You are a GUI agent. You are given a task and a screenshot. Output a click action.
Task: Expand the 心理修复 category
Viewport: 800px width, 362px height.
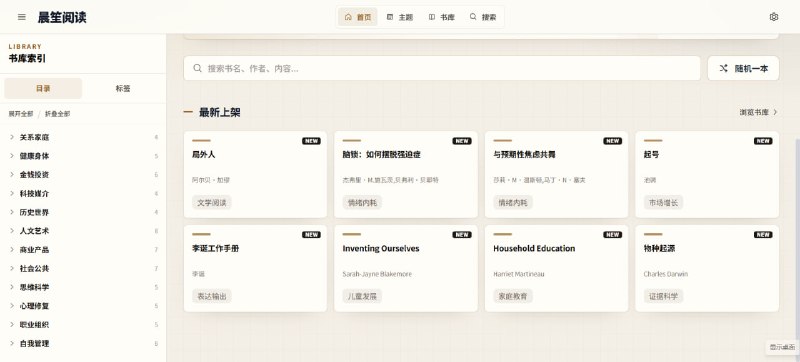pos(83,306)
